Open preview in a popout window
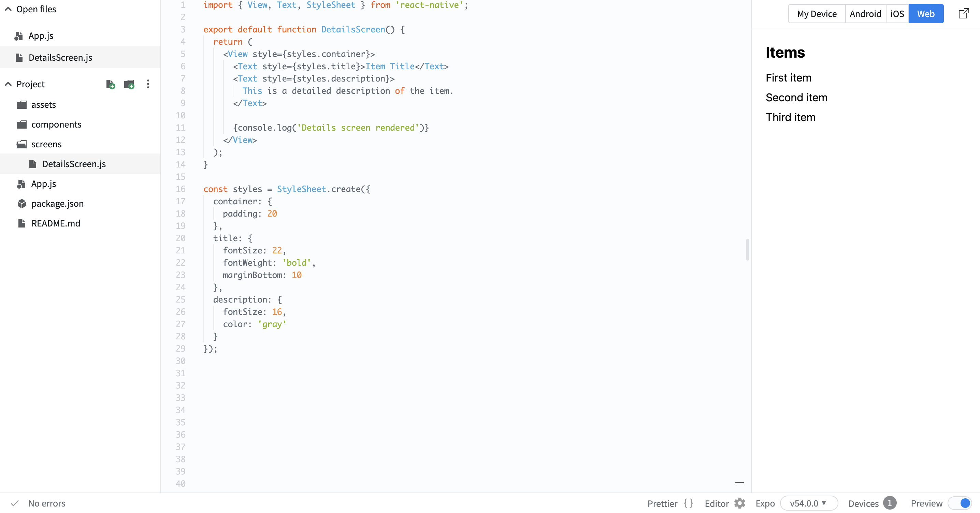This screenshot has width=980, height=513. [963, 14]
